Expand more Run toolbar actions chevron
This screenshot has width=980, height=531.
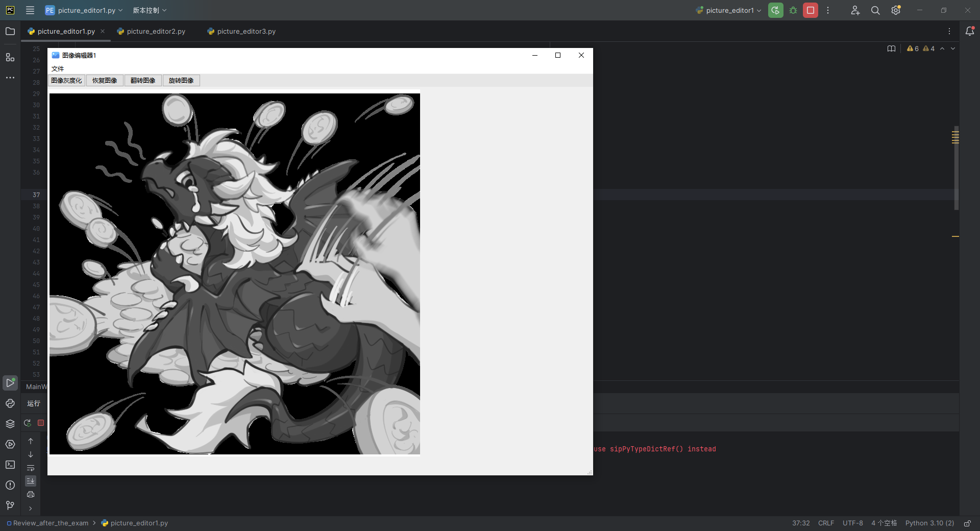31,508
